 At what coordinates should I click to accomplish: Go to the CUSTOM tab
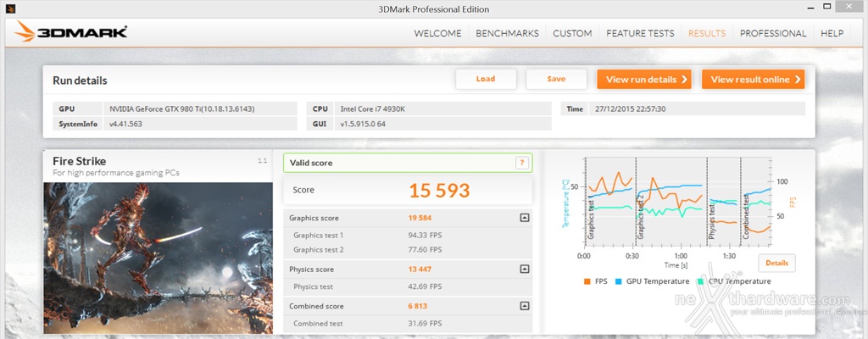[572, 33]
